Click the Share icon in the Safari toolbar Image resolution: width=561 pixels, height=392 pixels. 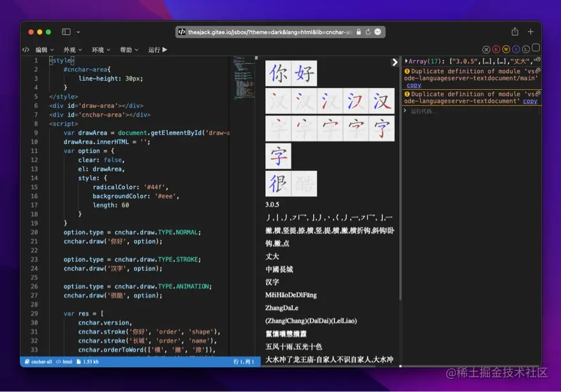(x=515, y=31)
